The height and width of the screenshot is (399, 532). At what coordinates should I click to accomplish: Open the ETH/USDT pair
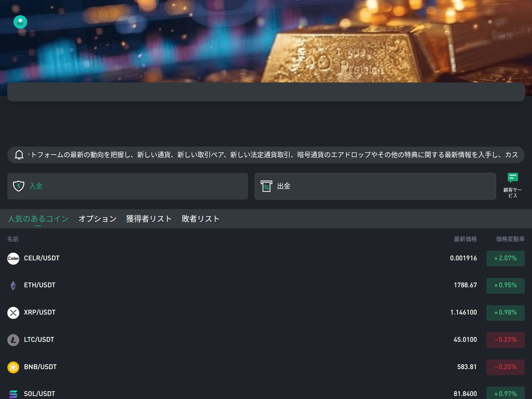pos(40,285)
